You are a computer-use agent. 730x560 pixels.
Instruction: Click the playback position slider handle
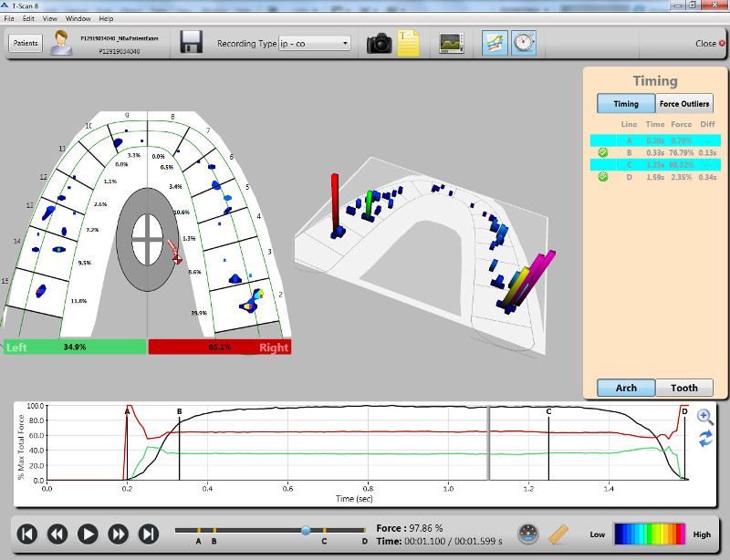tap(306, 530)
